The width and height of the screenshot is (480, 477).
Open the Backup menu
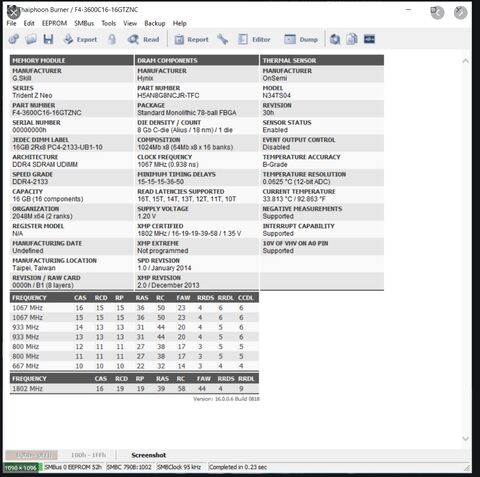click(155, 23)
